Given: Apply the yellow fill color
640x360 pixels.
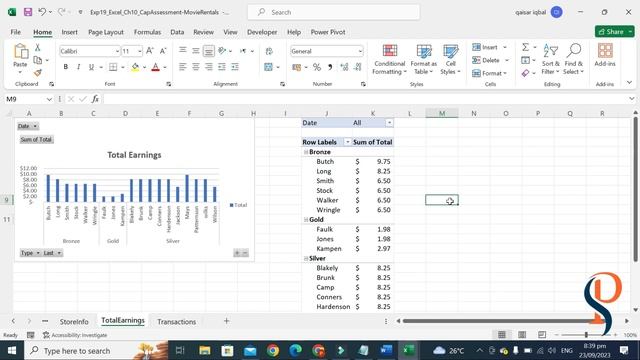Looking at the screenshot, I should pos(135,67).
